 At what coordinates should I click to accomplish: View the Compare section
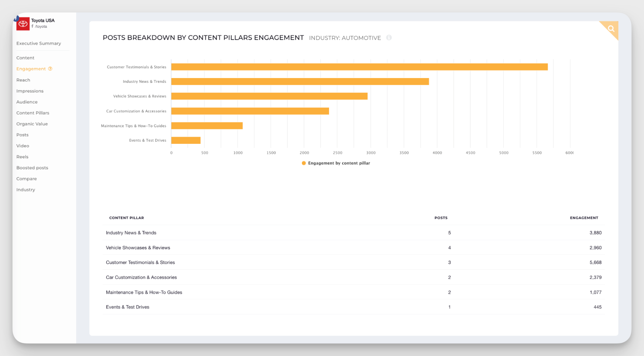pos(26,178)
